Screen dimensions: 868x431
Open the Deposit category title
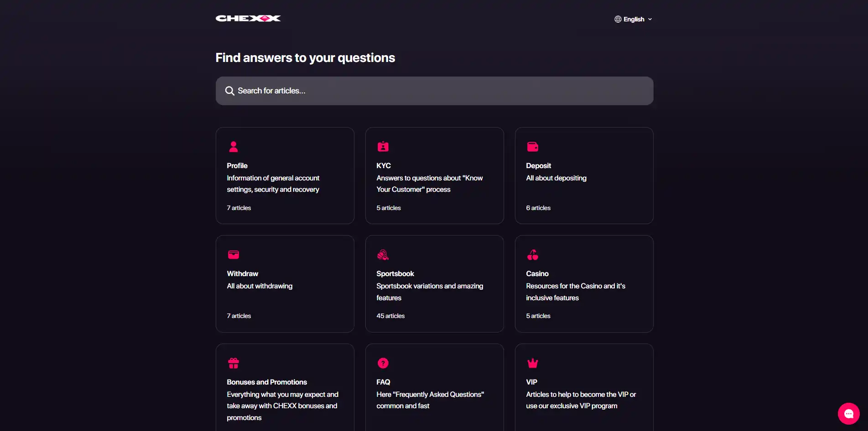point(538,166)
